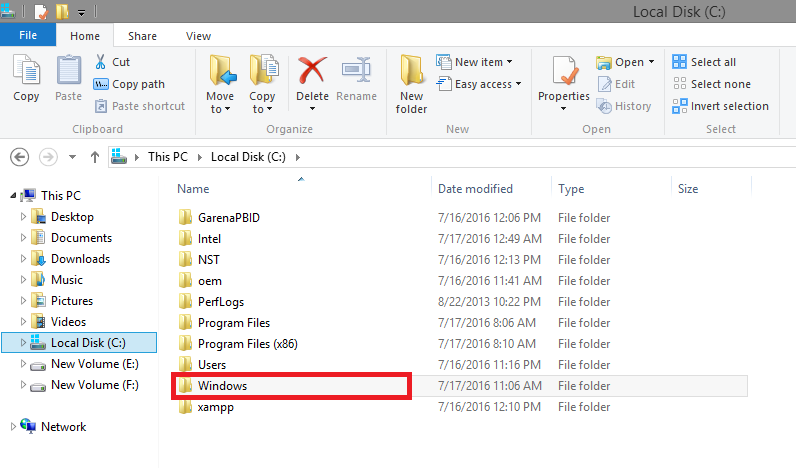Open the File menu
This screenshot has width=796, height=468.
[28, 36]
